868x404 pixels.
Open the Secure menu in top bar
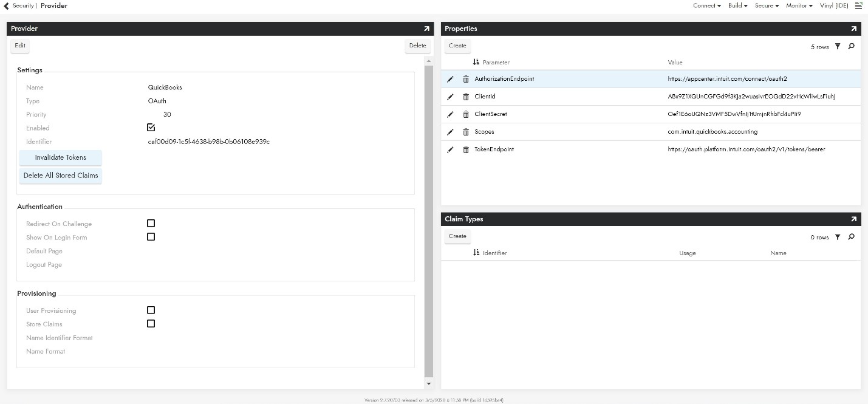[x=767, y=5]
